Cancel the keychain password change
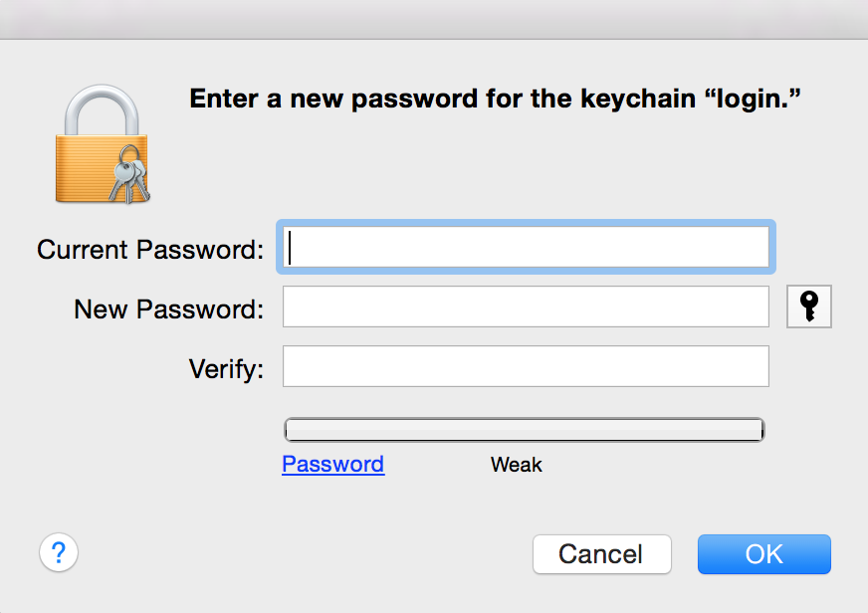This screenshot has height=613, width=868. (601, 554)
